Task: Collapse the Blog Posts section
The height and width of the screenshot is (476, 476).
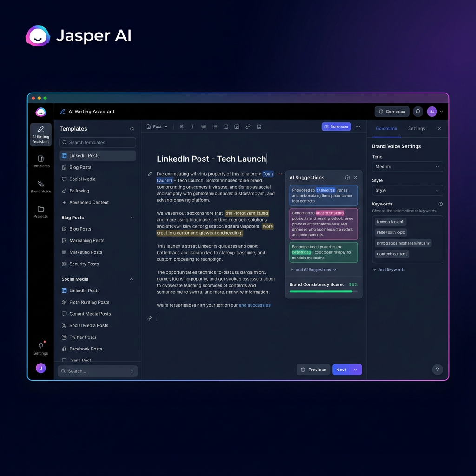Action: tap(132, 218)
